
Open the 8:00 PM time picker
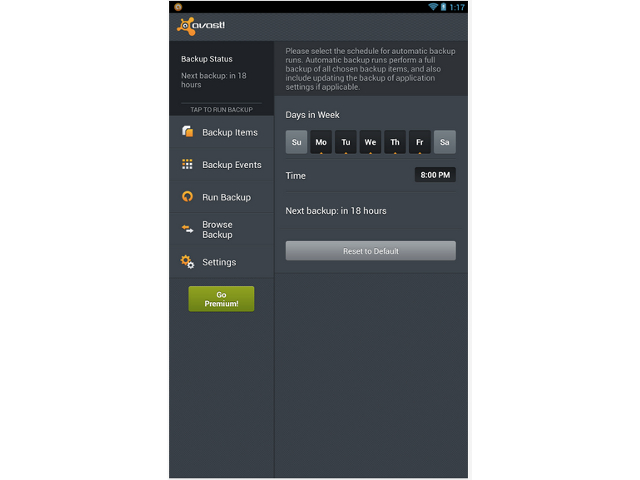pos(435,175)
